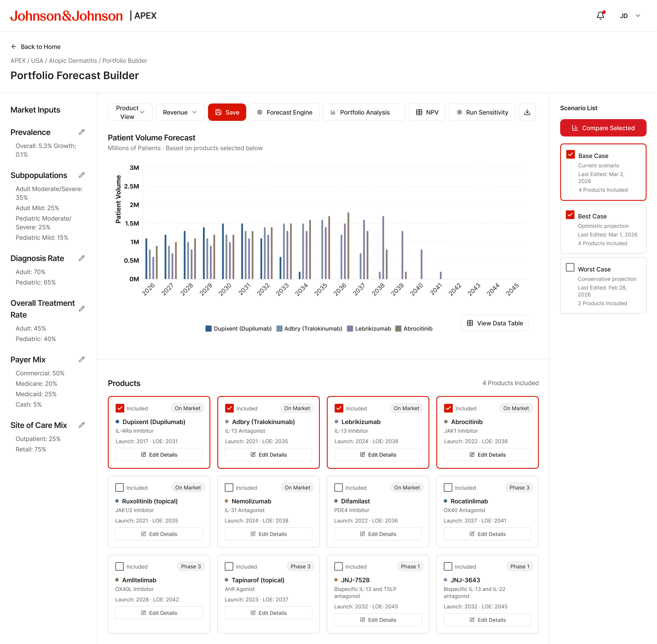Click the edit icon on the Difamilast card

362,534
